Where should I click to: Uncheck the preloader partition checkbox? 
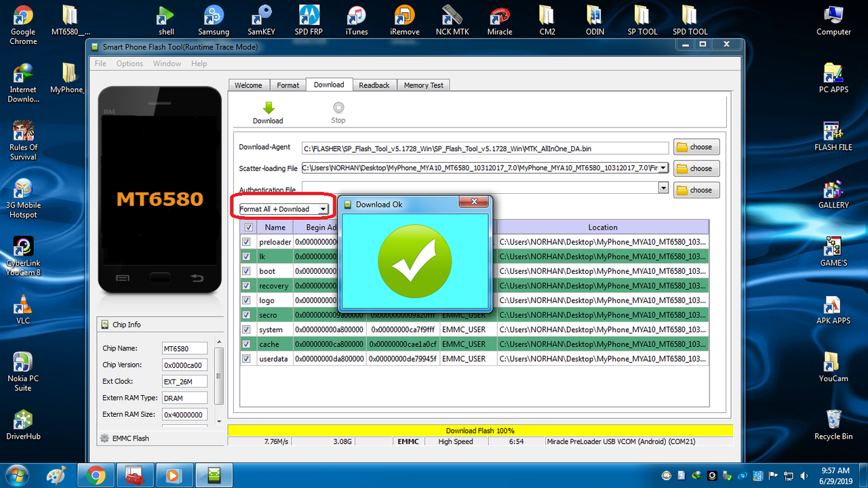(x=246, y=241)
